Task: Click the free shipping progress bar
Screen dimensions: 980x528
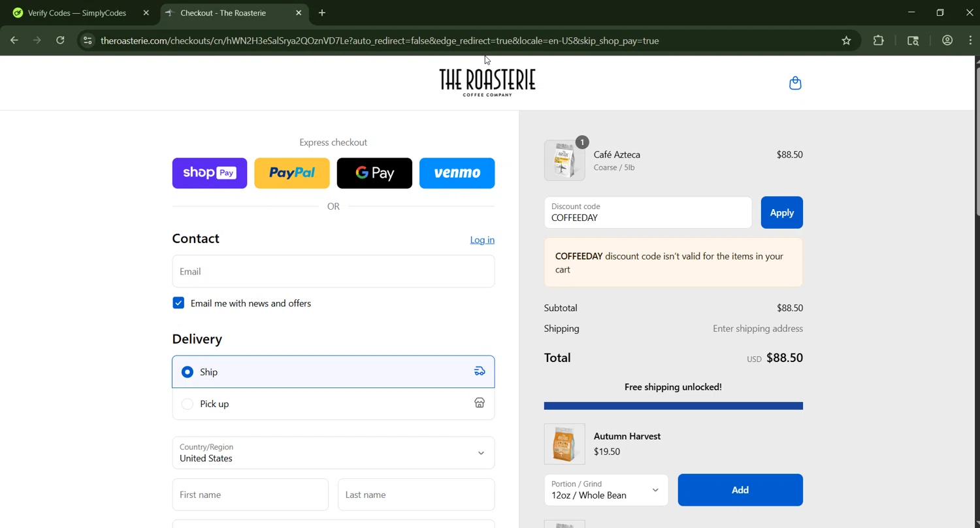Action: [x=674, y=406]
